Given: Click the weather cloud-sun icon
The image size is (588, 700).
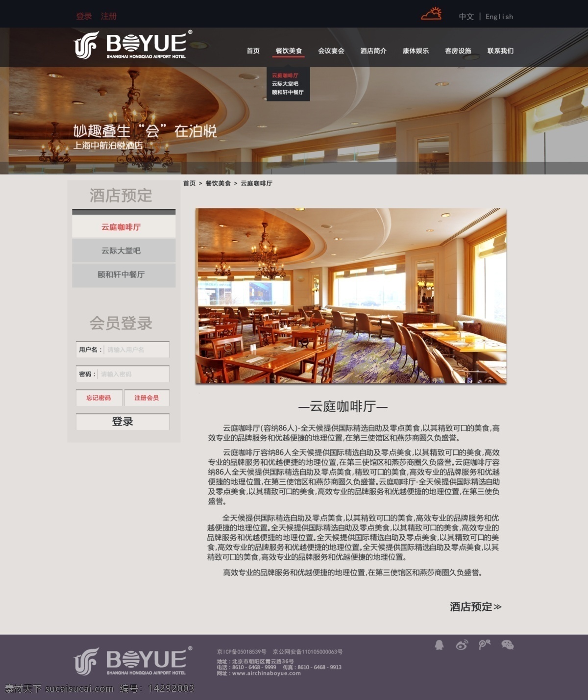Looking at the screenshot, I should [432, 14].
